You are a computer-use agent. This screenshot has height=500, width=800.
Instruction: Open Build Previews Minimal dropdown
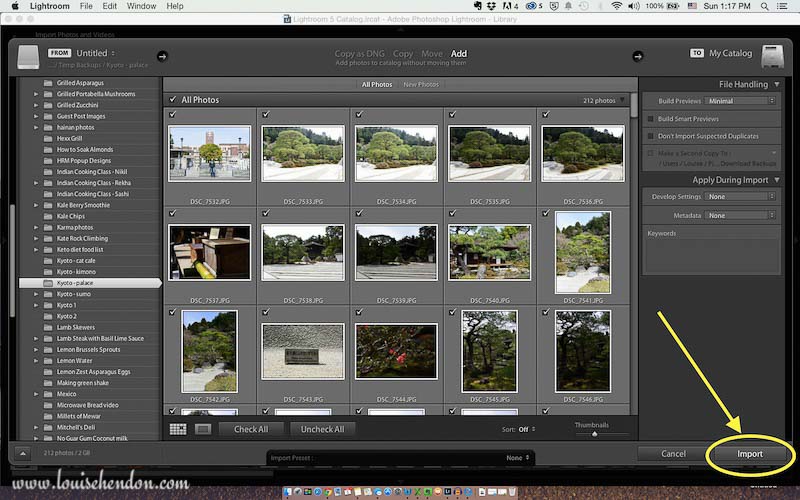[x=740, y=101]
